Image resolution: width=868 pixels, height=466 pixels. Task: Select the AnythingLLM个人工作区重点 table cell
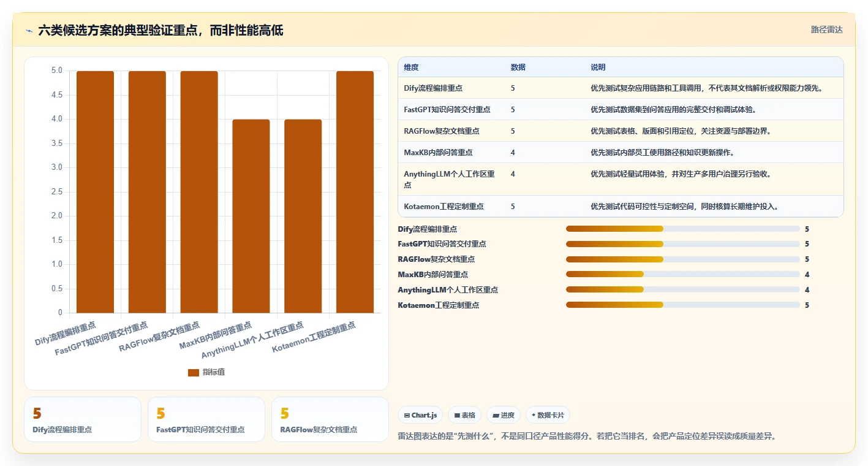pyautogui.click(x=451, y=179)
